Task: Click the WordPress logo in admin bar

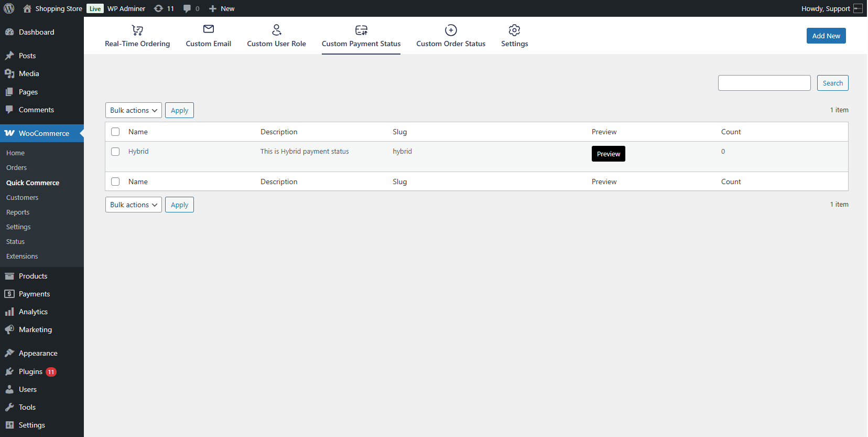Action: [9, 8]
